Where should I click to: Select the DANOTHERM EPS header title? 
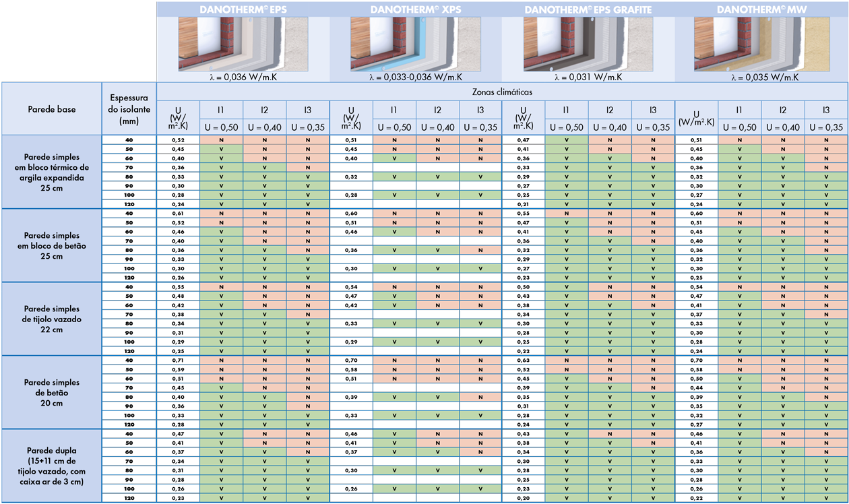click(x=243, y=9)
